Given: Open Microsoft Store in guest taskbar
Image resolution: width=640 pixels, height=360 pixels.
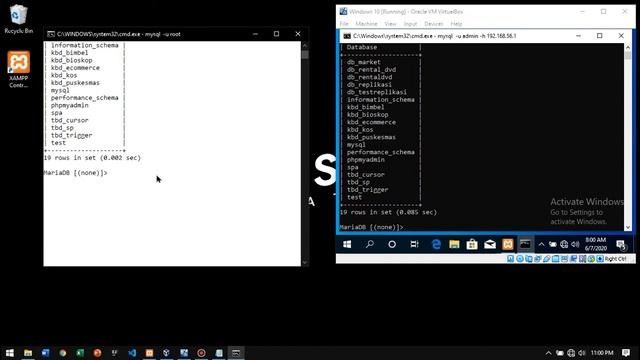Looking at the screenshot, I should pyautogui.click(x=472, y=244).
